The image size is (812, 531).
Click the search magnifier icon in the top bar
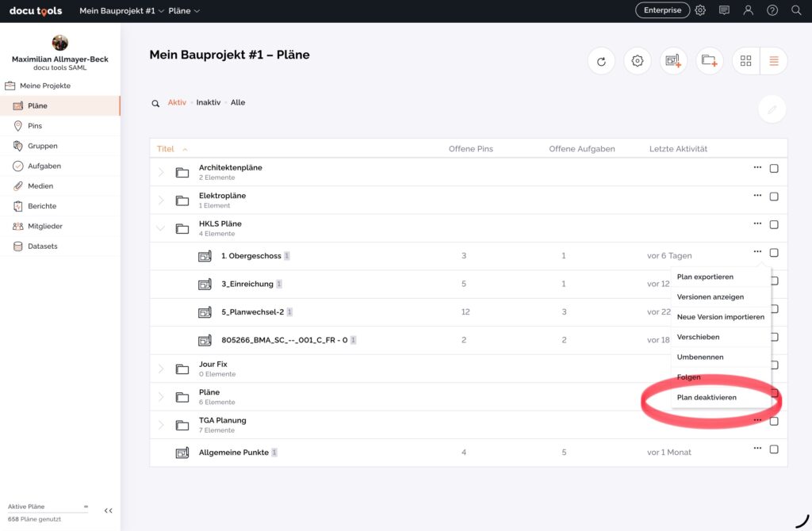[x=796, y=10]
